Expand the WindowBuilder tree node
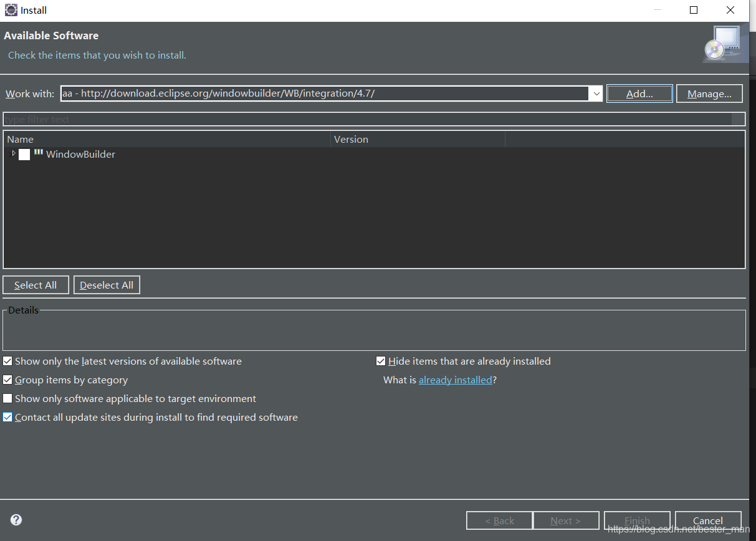The height and width of the screenshot is (541, 756). (14, 153)
